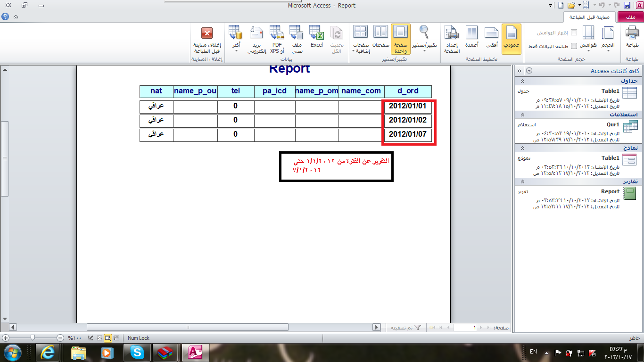Collapse the Tables (جداول) group in navigation pane
The height and width of the screenshot is (362, 644).
522,81
